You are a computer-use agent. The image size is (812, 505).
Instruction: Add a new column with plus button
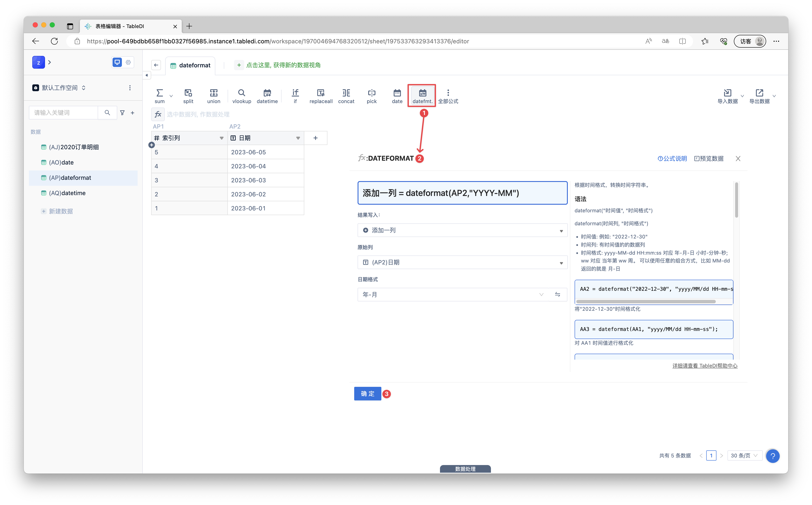pos(315,138)
